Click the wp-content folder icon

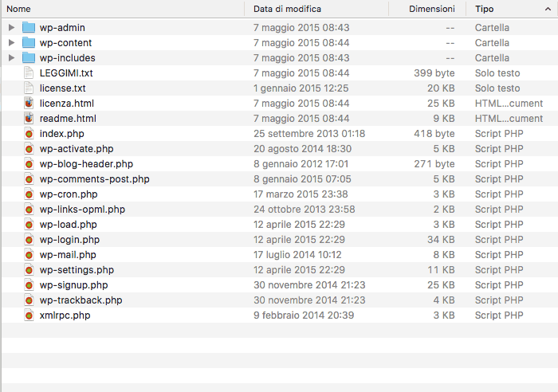(29, 42)
